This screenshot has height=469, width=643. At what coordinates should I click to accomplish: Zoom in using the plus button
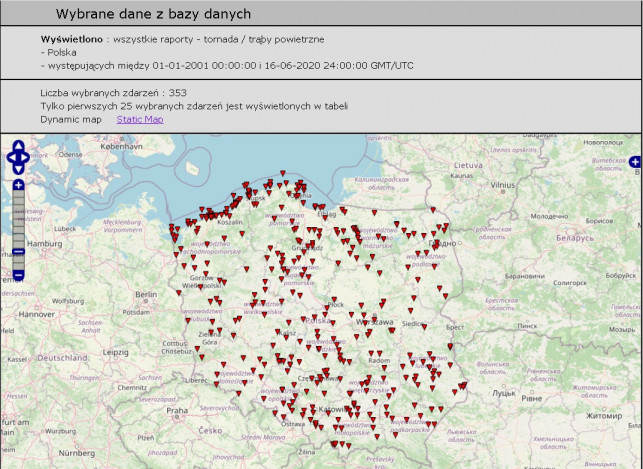18,185
